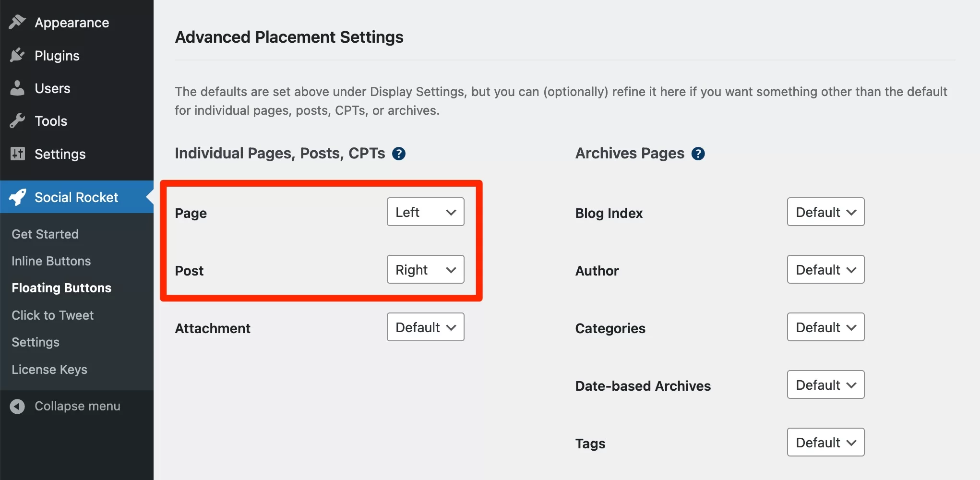Click the Users person icon
This screenshot has width=980, height=480.
[x=17, y=88]
